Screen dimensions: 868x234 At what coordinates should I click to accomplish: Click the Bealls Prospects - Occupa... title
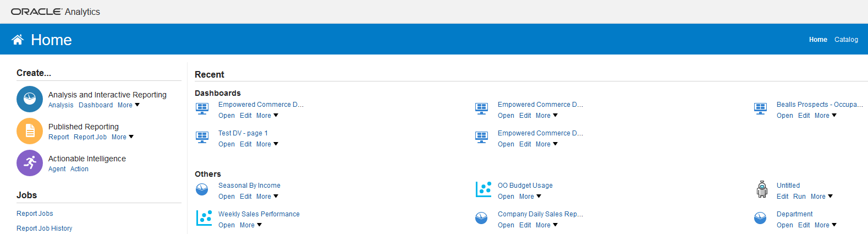(x=820, y=105)
